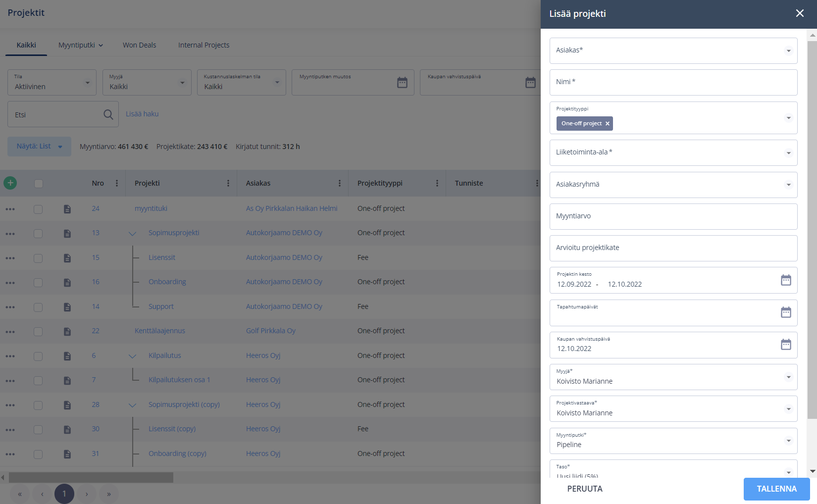Screen dimensions: 817x504
Task: Check the box for project 13 Sopimusprojekti
Action: tap(38, 233)
